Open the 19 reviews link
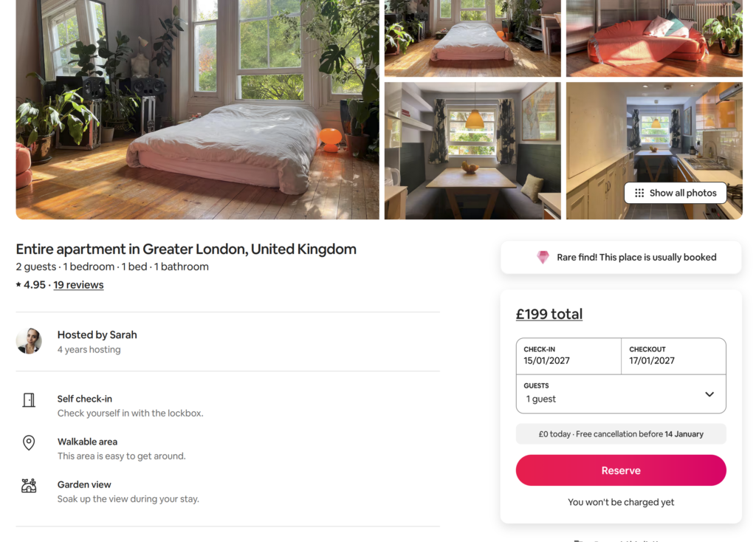Image resolution: width=756 pixels, height=542 pixels. coord(78,285)
